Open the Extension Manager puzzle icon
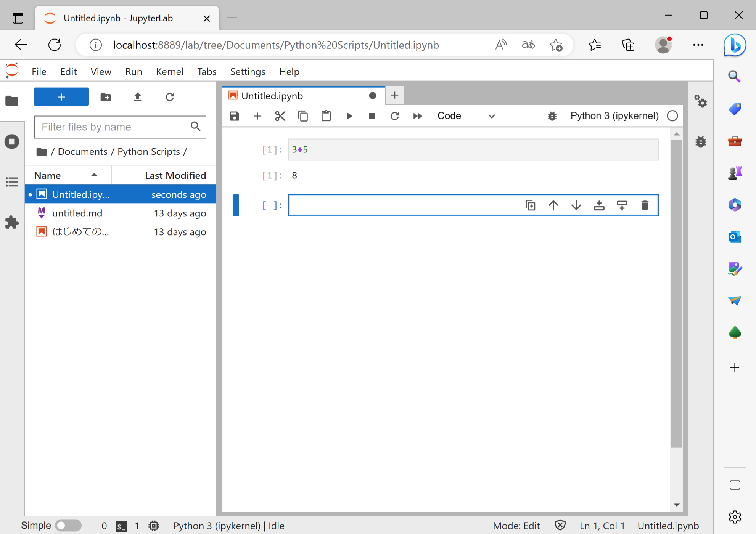This screenshot has width=756, height=534. (12, 222)
